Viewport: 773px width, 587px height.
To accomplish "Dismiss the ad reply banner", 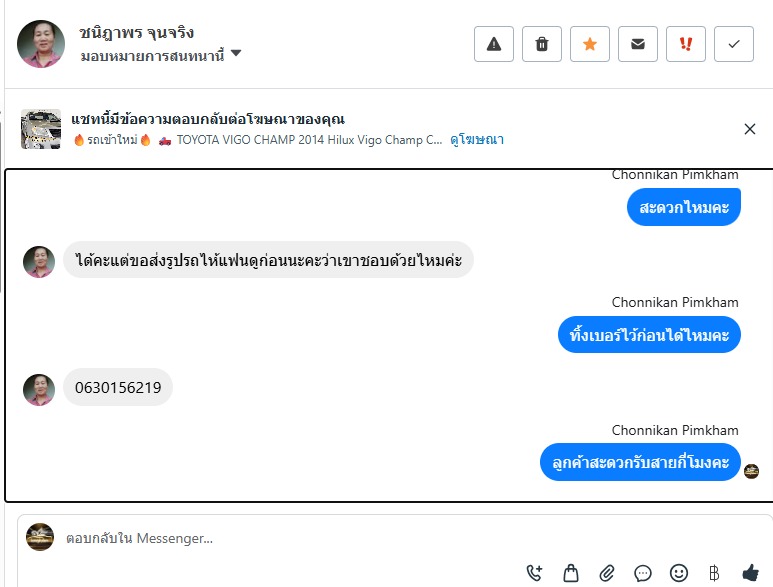I will click(750, 129).
